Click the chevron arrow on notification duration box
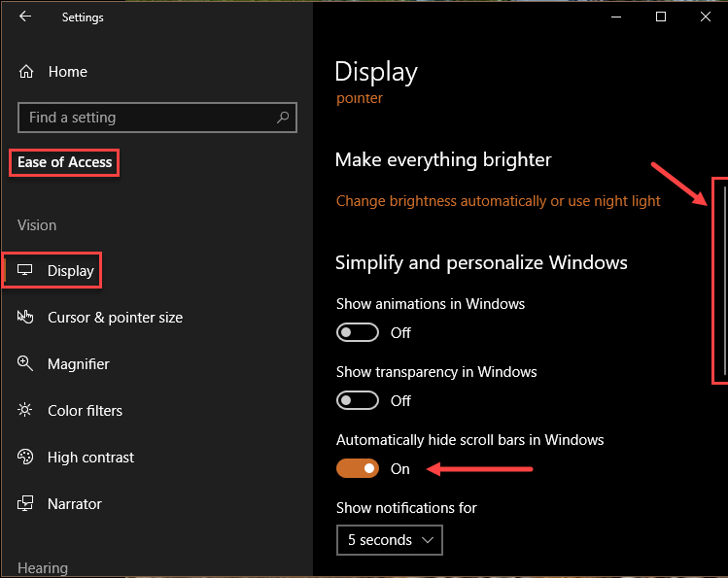 point(428,540)
